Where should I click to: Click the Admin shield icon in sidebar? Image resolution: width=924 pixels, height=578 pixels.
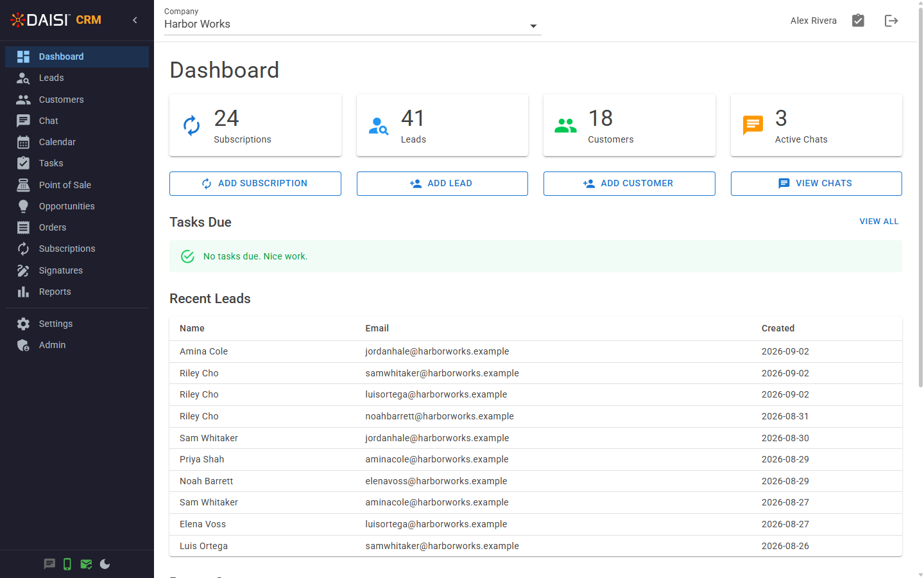23,345
